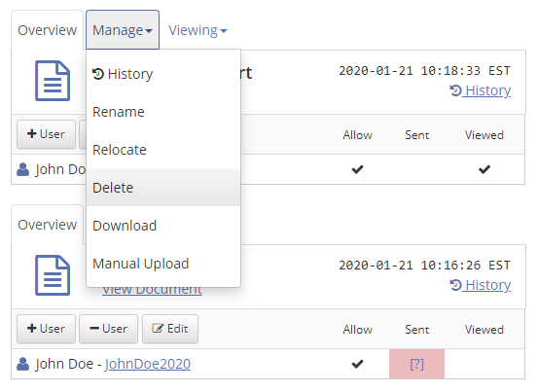Click the second document's file icon

point(53,275)
